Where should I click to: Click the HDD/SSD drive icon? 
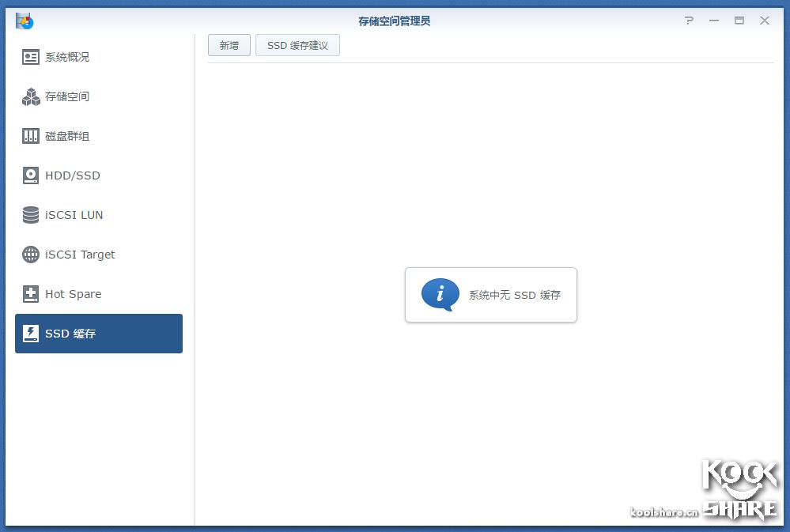tap(30, 175)
